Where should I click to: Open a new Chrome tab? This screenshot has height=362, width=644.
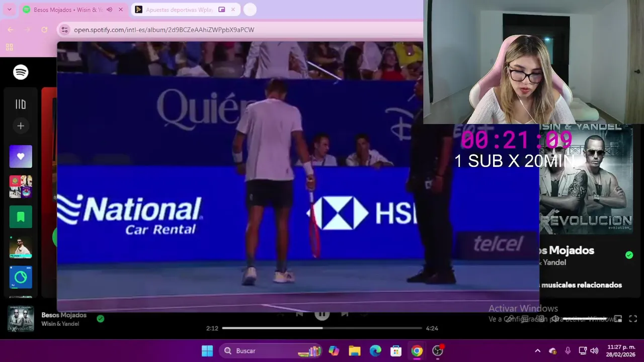250,10
